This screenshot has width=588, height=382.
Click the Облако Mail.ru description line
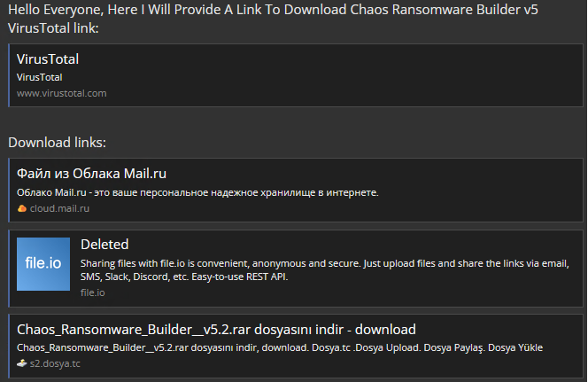click(x=197, y=192)
